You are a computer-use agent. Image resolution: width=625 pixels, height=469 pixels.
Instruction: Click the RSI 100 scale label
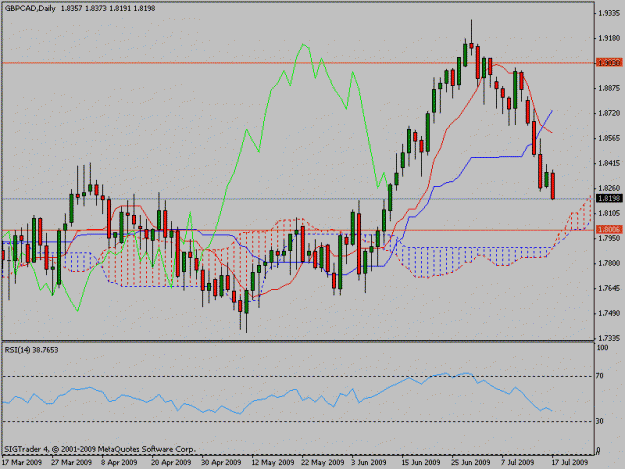(602, 347)
